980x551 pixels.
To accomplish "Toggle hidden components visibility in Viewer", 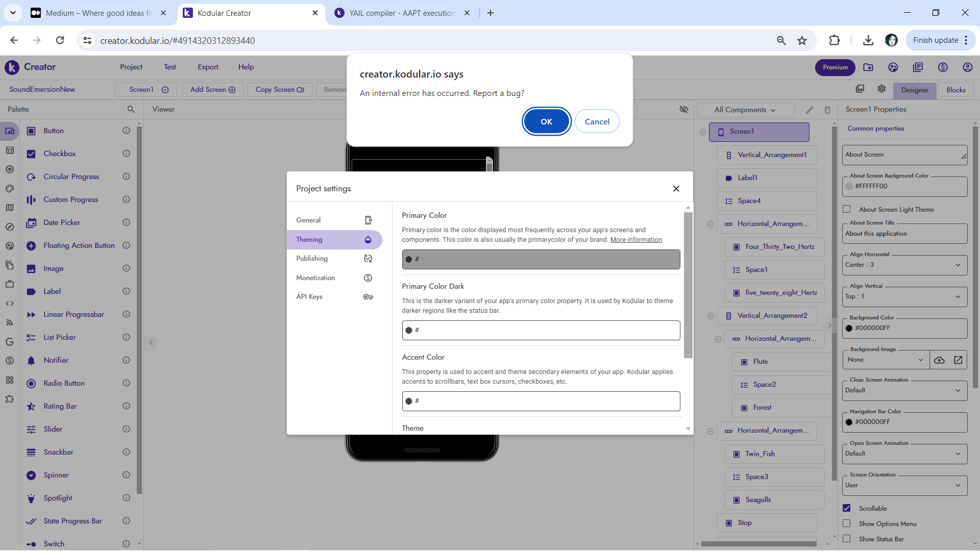I will (684, 109).
